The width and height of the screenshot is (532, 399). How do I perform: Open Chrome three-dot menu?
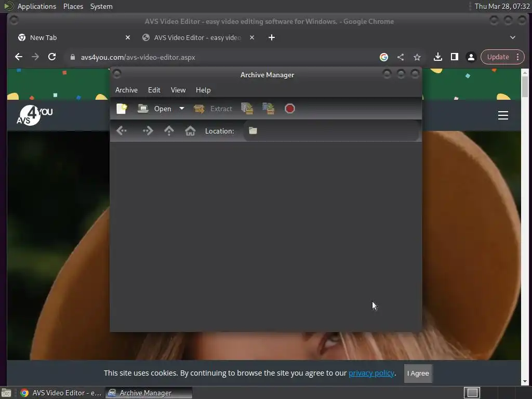coord(518,57)
